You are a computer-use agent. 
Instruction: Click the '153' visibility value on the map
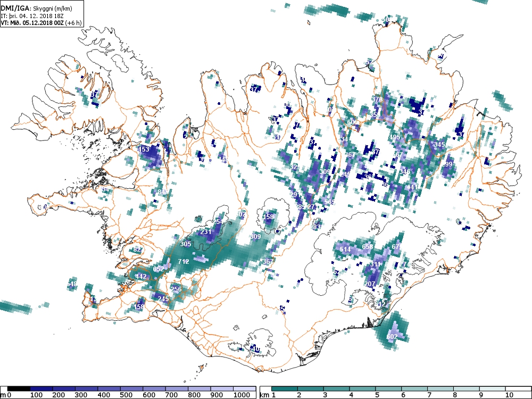(144, 149)
